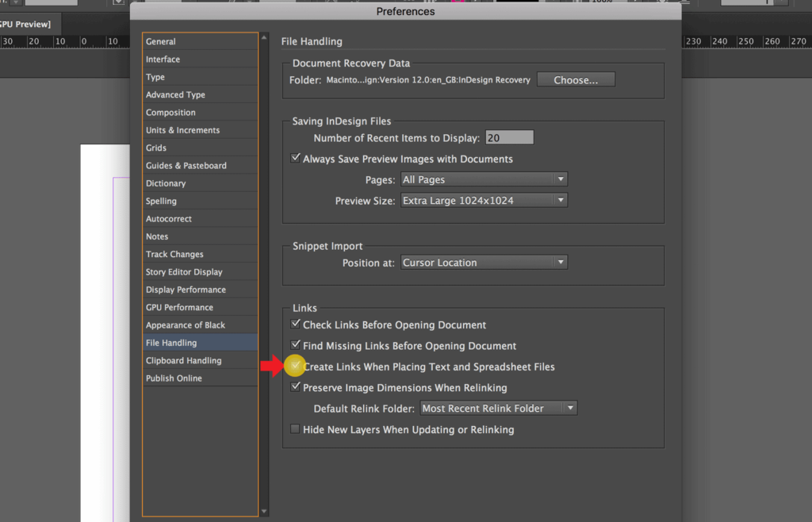The height and width of the screenshot is (522, 812).
Task: Click the Choose button for Document Recovery folder
Action: 576,79
